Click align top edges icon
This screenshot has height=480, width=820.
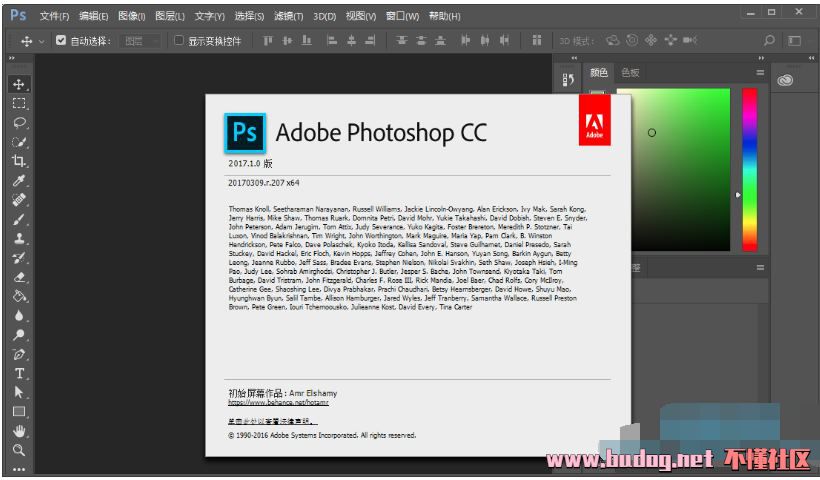268,40
